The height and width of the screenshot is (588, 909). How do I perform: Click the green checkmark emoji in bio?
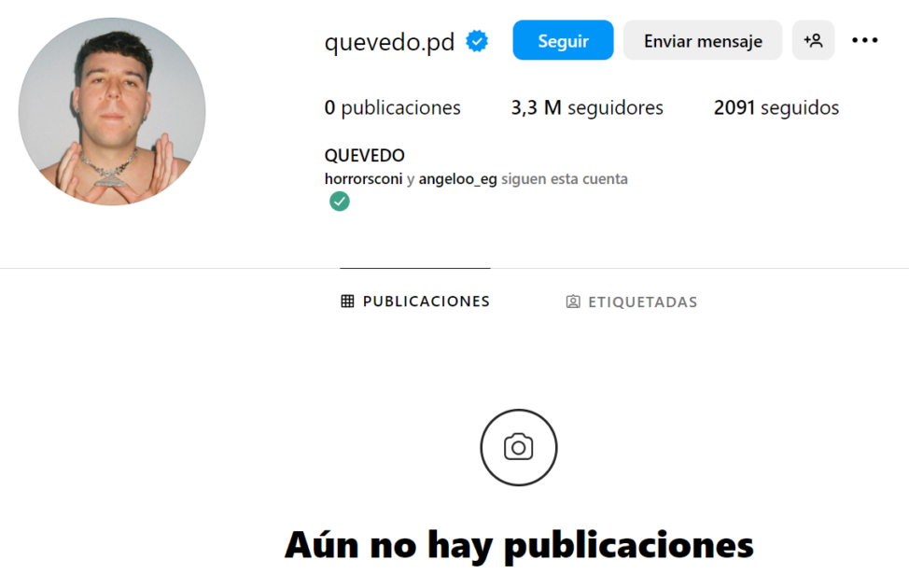tap(339, 202)
